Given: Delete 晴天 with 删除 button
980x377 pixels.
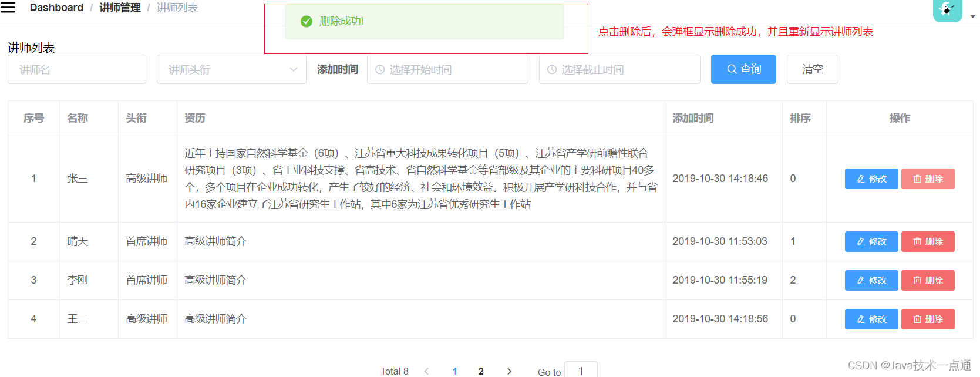Looking at the screenshot, I should click(x=928, y=242).
